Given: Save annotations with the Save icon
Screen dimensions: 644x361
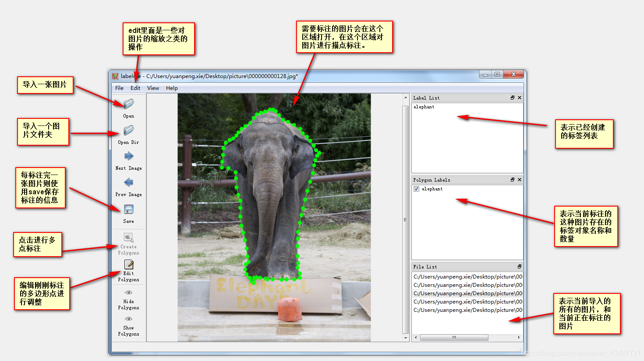Looking at the screenshot, I should coord(128,209).
